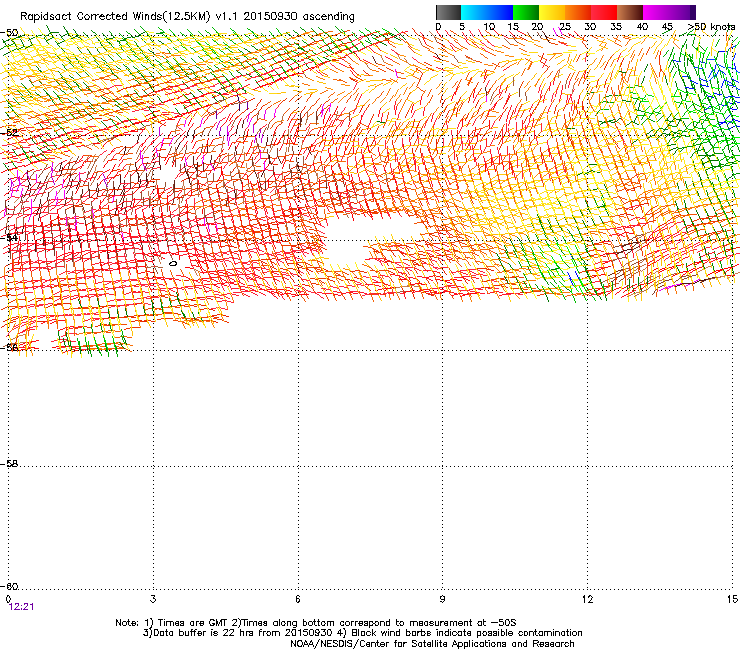Click the brown 35-40 knots legend swatch

630,12
